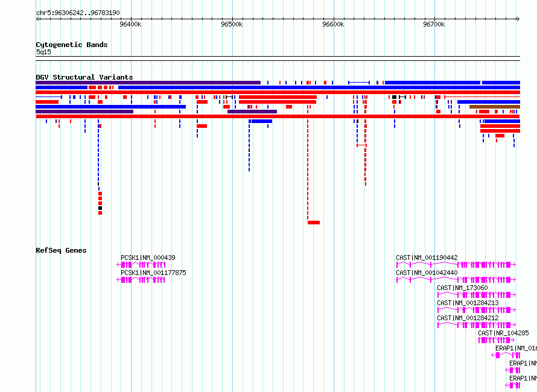Select the 5q15 cytogenetic band bar
Image resolution: width=537 pixels, height=392 pixels.
click(x=278, y=58)
